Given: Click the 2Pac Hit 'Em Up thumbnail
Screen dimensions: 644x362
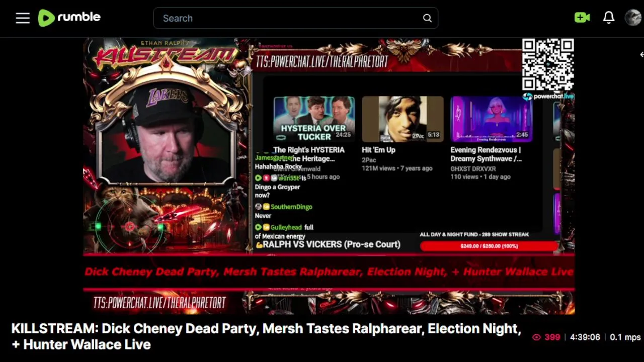Looking at the screenshot, I should click(x=403, y=119).
